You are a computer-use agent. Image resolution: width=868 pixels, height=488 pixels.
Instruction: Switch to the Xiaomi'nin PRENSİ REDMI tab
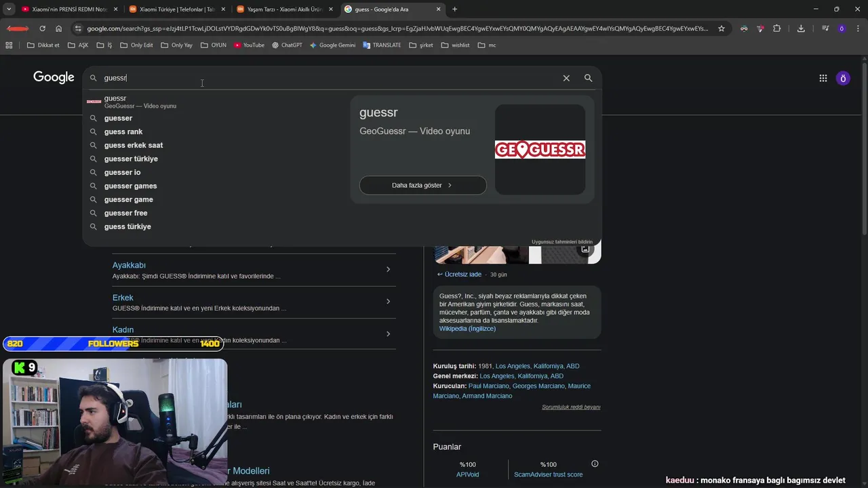69,9
